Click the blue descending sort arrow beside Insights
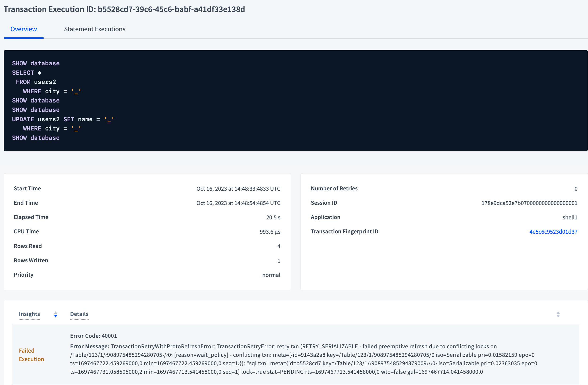588x385 pixels. [56, 316]
